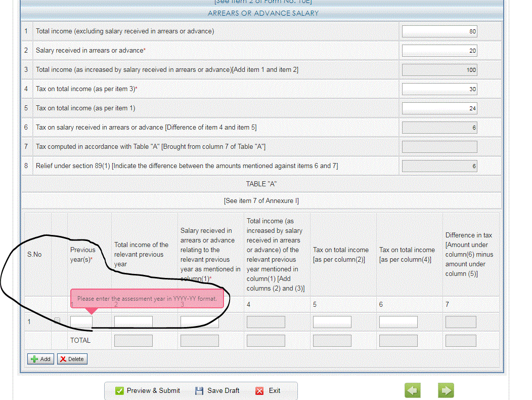The width and height of the screenshot is (532, 400).
Task: Click Add to insert a new table row
Action: 40,359
